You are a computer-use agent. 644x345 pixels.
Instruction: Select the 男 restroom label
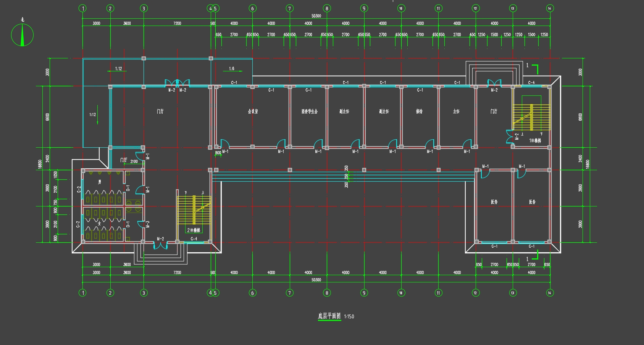(x=100, y=182)
